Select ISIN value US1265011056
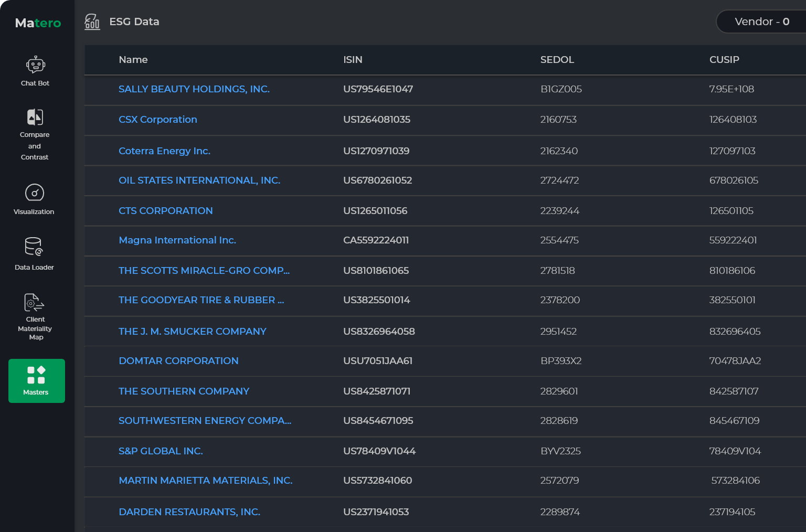The height and width of the screenshot is (532, 806). tap(375, 211)
